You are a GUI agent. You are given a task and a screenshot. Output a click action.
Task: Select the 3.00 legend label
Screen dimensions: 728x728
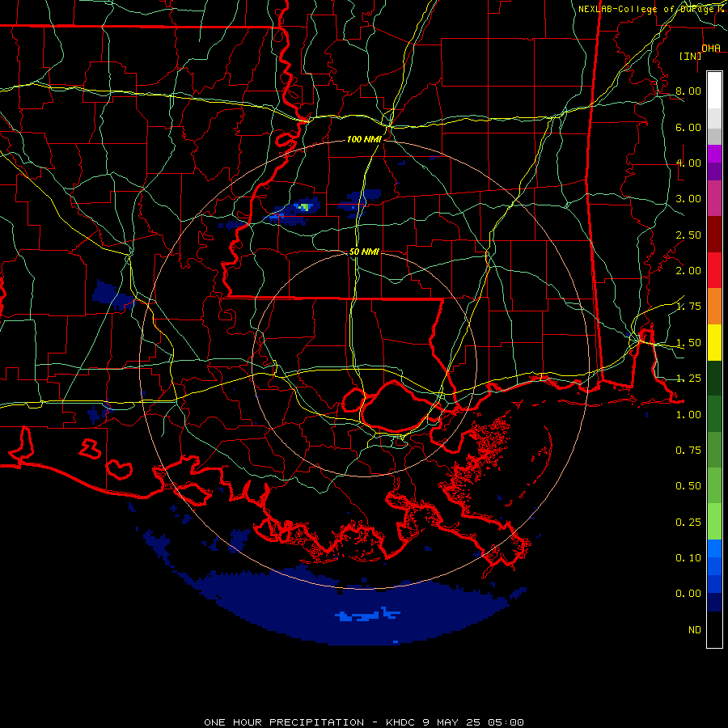click(688, 199)
